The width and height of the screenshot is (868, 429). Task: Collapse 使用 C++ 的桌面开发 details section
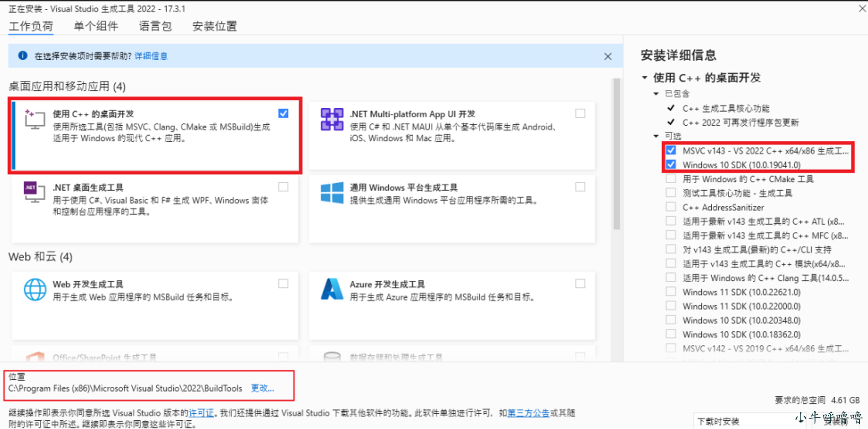point(645,78)
